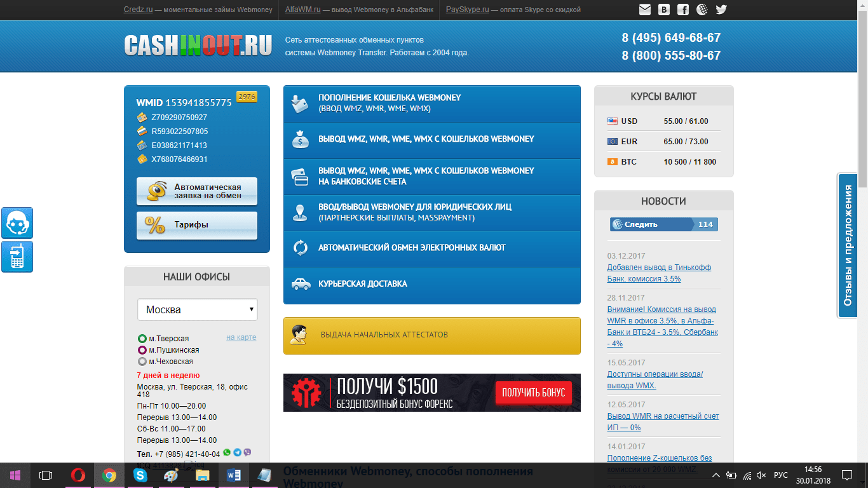The width and height of the screenshot is (868, 488).
Task: Select Курьерская доставка menu item
Action: (x=431, y=284)
